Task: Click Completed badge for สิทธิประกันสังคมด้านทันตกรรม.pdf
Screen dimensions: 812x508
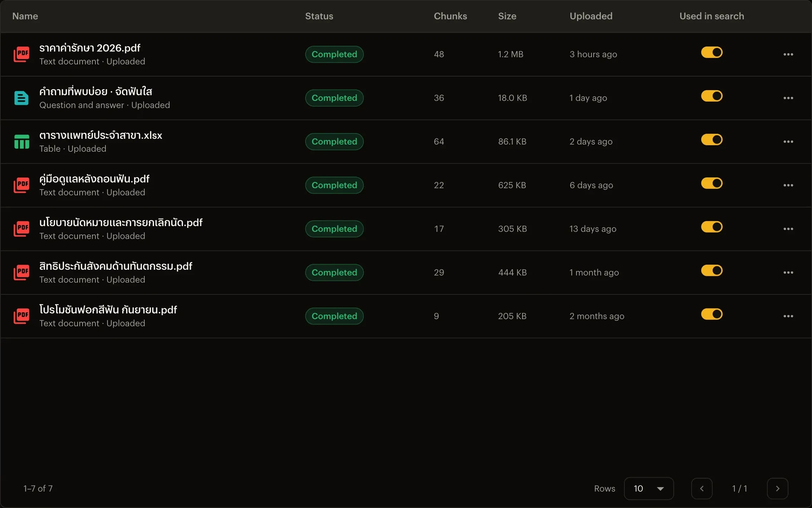Action: (x=334, y=273)
